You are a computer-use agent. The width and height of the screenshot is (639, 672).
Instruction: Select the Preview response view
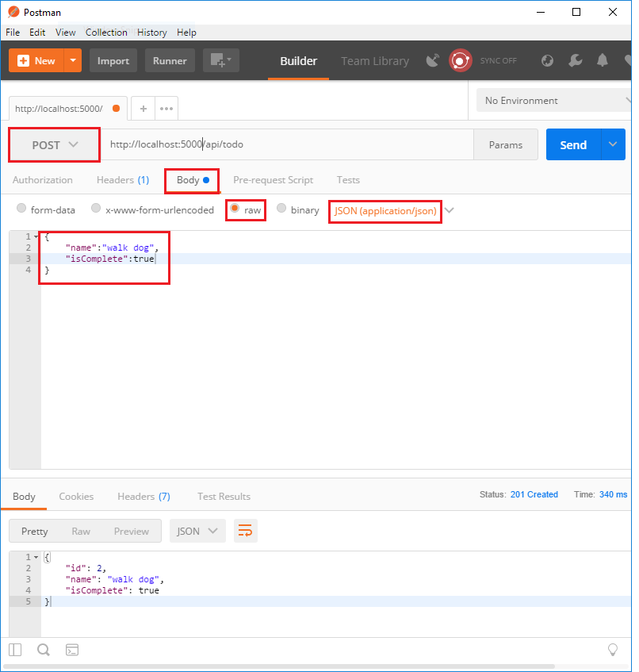(132, 532)
